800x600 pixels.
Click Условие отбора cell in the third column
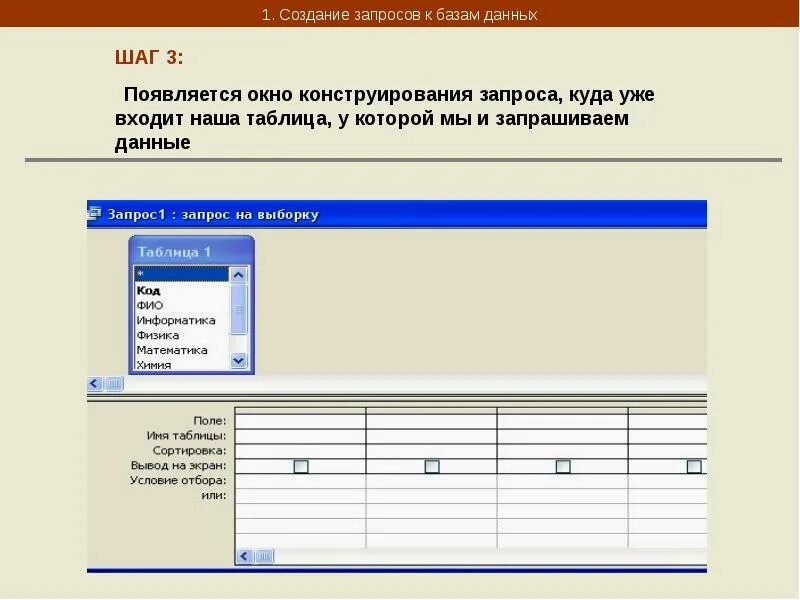tap(563, 481)
